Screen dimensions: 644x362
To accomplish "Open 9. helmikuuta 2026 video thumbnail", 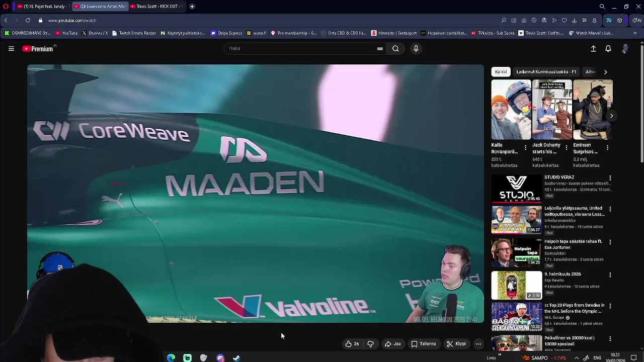I will 517,285.
